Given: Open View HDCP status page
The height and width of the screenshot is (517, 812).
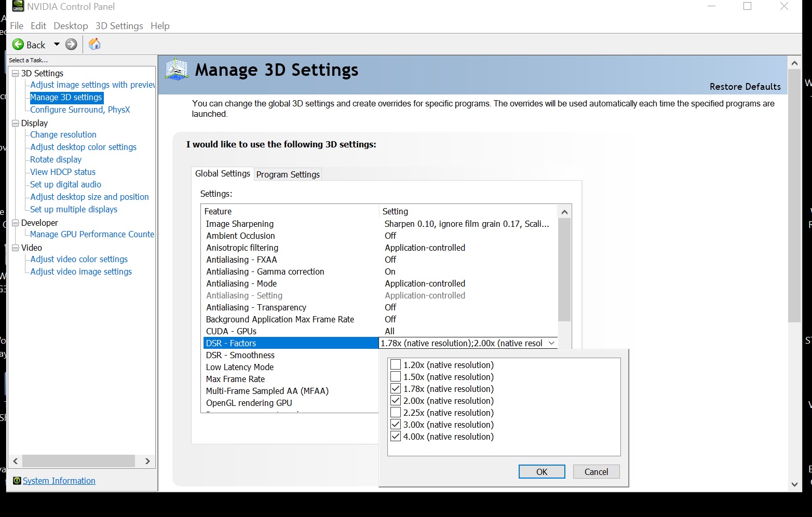Looking at the screenshot, I should pyautogui.click(x=63, y=172).
